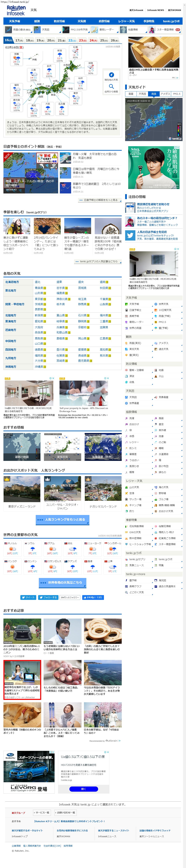The height and width of the screenshot is (868, 186).
Task: Open the PM2.5 icon link in sidebar
Action: tap(156, 322)
